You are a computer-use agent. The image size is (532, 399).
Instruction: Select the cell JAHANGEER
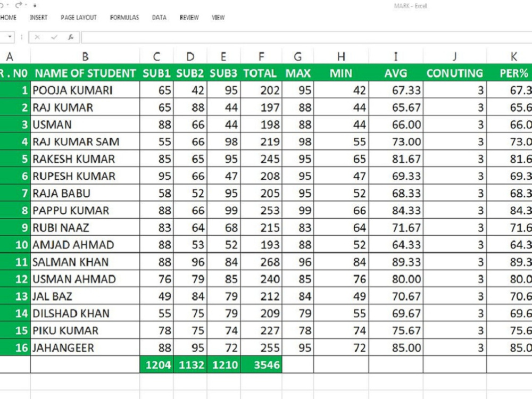click(85, 347)
